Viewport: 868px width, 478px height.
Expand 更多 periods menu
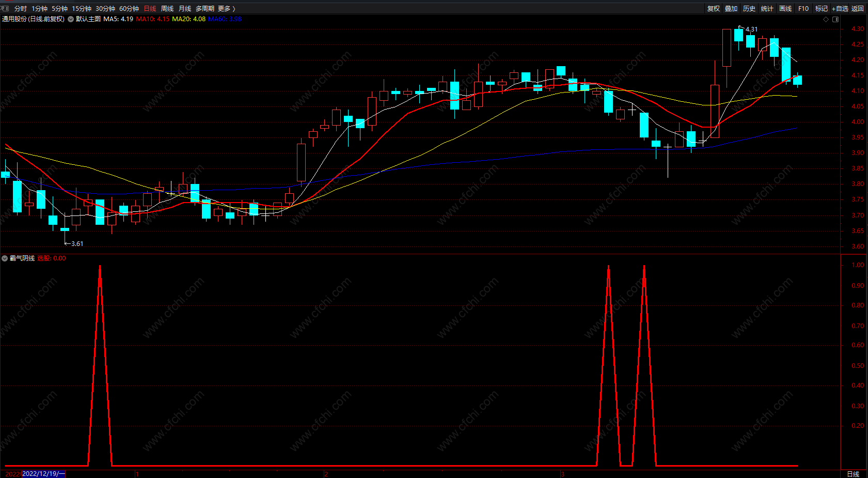(x=226, y=8)
